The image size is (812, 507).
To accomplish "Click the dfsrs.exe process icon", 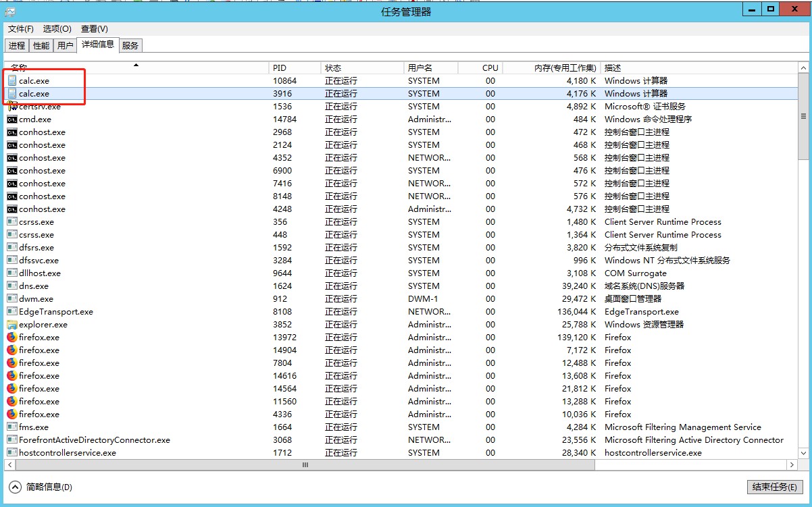I will 12,247.
